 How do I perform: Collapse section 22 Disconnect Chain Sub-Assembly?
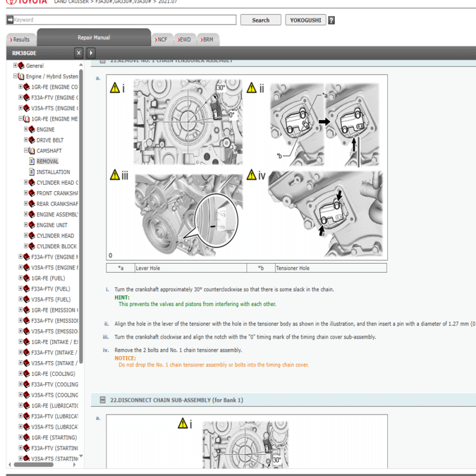pyautogui.click(x=103, y=400)
